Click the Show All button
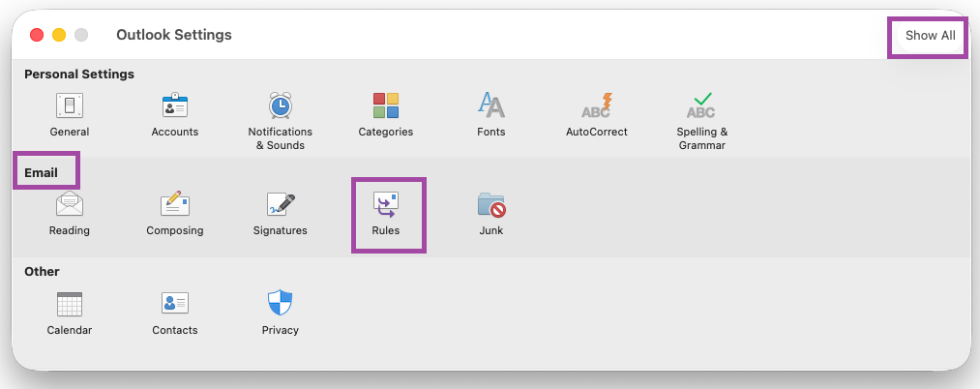 point(930,35)
